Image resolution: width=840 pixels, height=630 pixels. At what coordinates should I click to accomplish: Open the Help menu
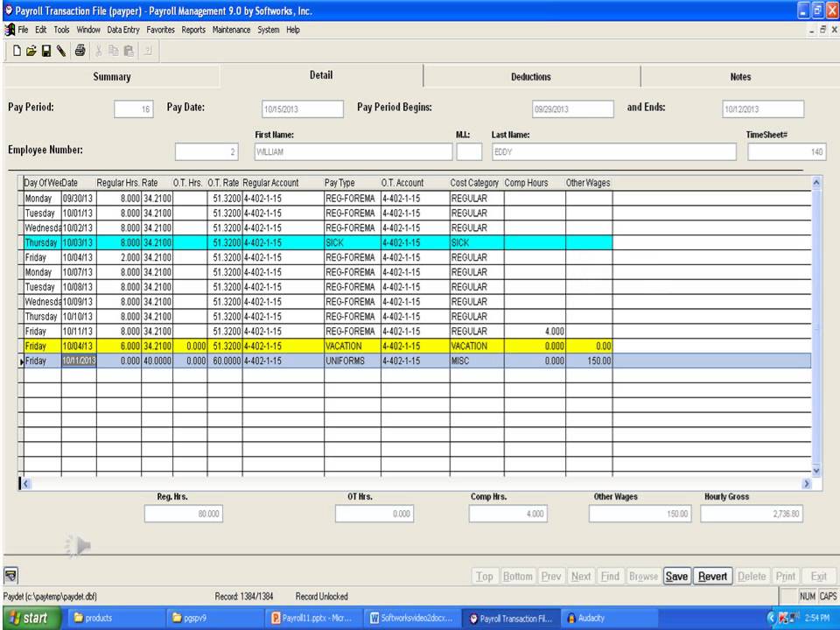(x=293, y=30)
